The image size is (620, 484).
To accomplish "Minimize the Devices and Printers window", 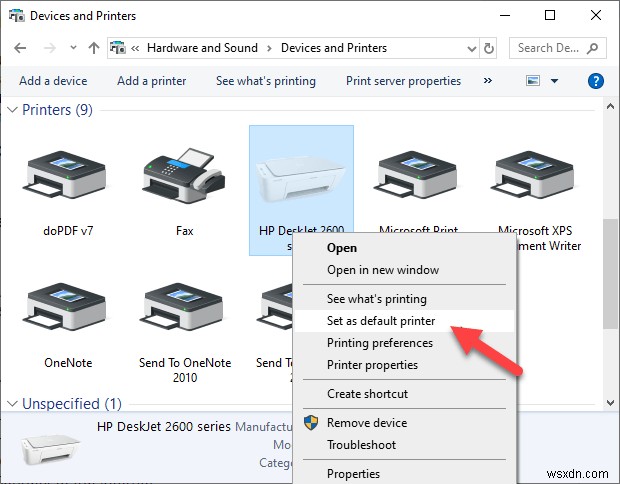I will (x=505, y=15).
